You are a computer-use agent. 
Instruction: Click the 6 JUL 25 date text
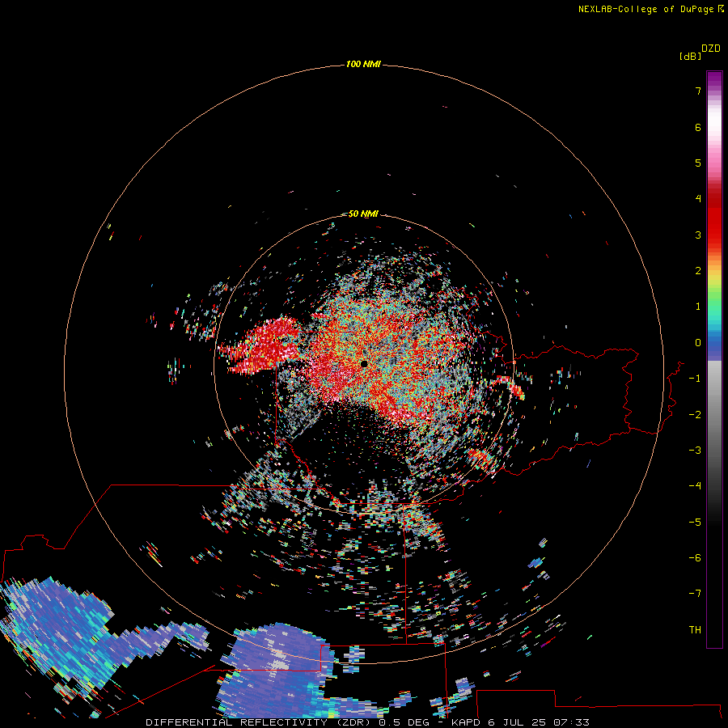point(518,722)
